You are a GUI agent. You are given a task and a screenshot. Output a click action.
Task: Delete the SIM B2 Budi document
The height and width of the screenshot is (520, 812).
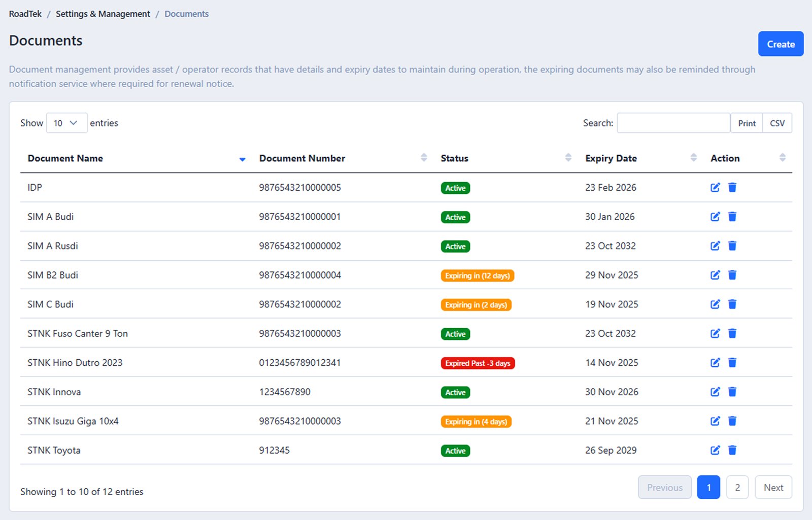click(732, 275)
